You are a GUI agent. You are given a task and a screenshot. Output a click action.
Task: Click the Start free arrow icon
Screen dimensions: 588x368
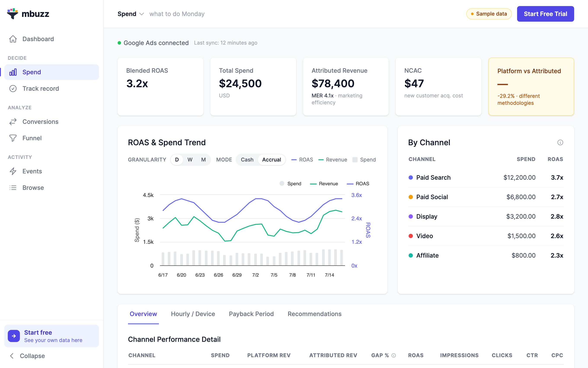(14, 336)
